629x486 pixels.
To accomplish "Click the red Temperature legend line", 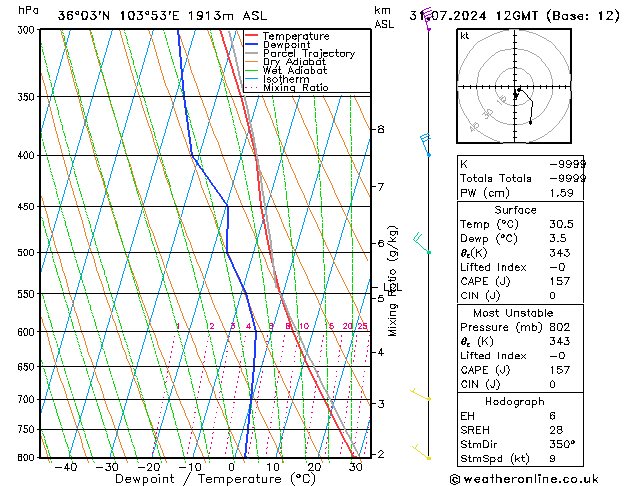I will pyautogui.click(x=251, y=36).
